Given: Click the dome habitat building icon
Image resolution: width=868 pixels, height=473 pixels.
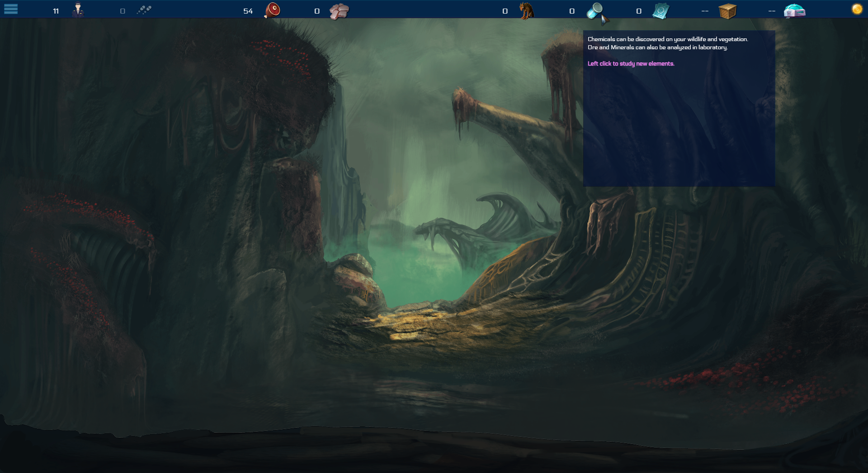Looking at the screenshot, I should [x=794, y=10].
